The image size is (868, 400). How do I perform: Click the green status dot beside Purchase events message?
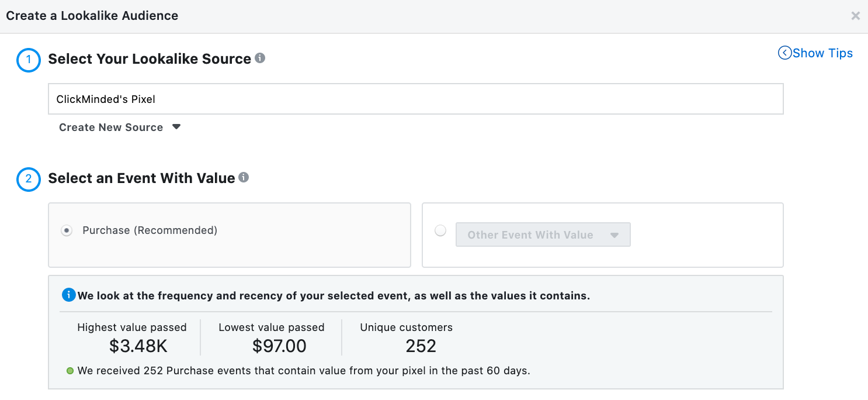click(70, 371)
